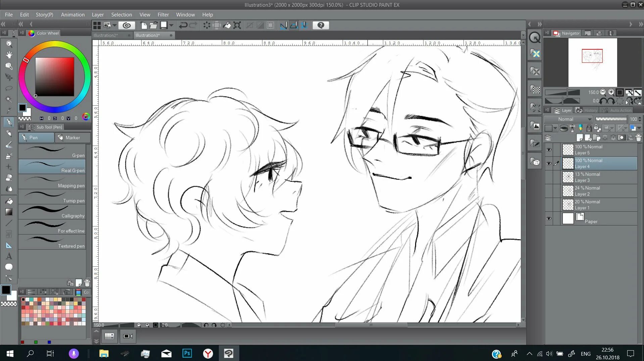Open the Navigator panel menu

(547, 33)
